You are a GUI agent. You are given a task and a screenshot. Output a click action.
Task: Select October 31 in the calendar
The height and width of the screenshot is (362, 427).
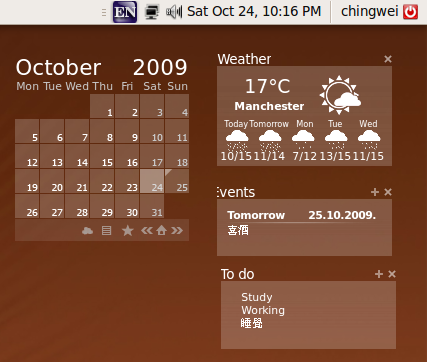click(x=152, y=206)
